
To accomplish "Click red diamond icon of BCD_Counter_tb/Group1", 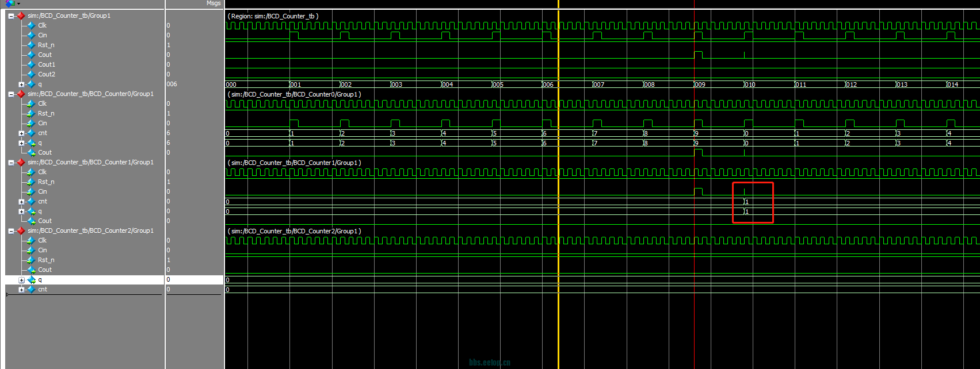I will (x=21, y=16).
